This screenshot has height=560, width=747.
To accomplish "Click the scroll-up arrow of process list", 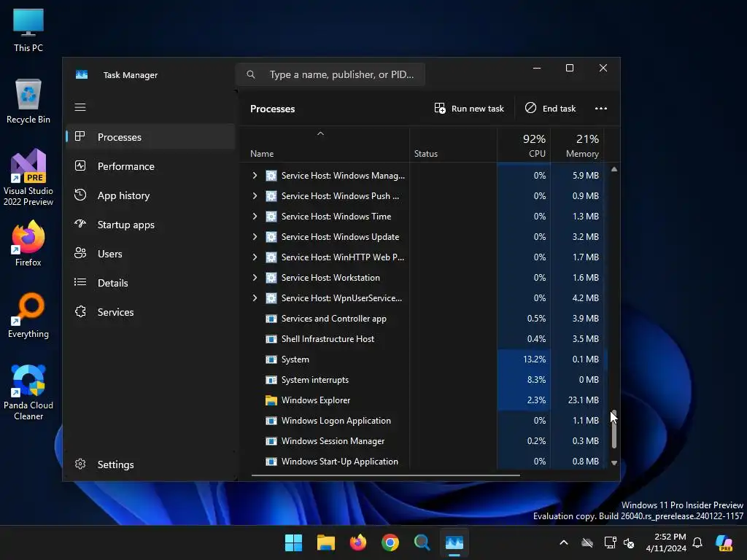I will (x=614, y=169).
